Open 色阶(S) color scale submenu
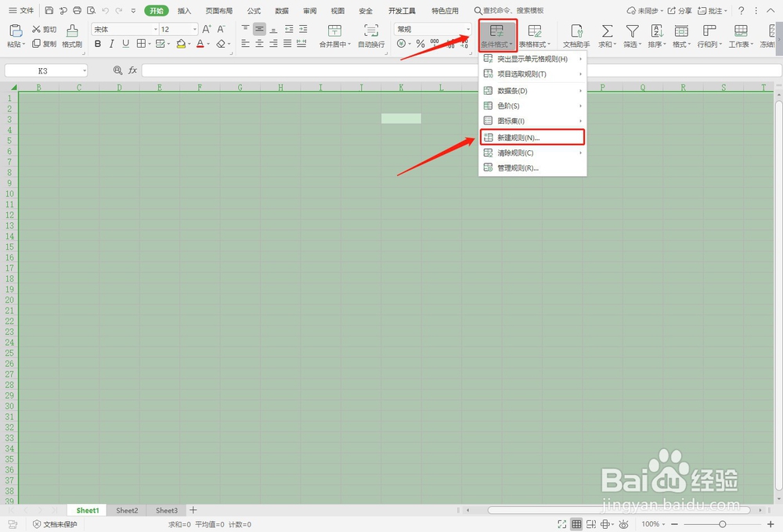 tap(532, 106)
